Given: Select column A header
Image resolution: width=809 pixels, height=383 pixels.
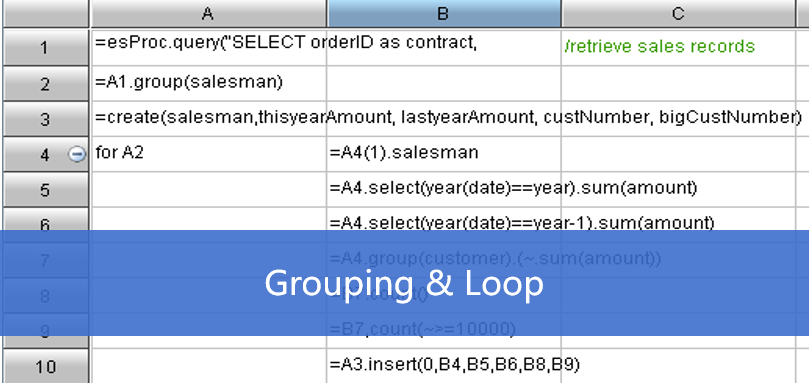Looking at the screenshot, I should (208, 14).
